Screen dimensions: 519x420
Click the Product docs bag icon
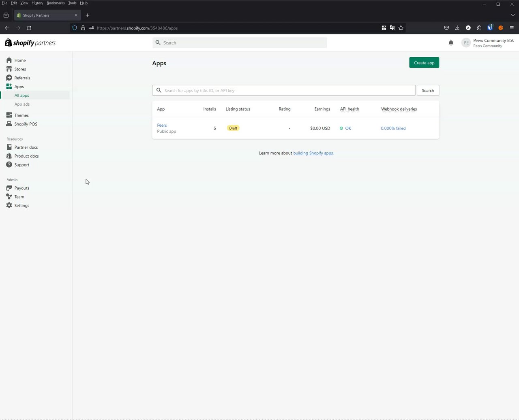tap(9, 156)
